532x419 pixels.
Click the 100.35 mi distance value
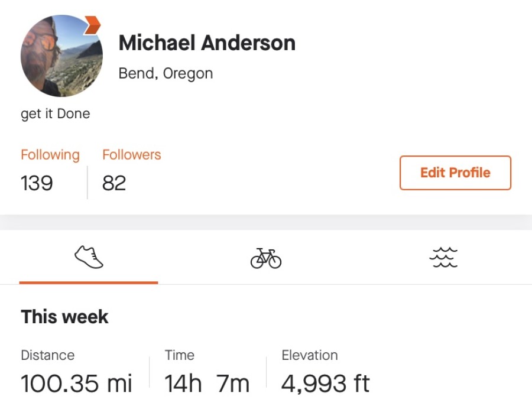pos(77,384)
